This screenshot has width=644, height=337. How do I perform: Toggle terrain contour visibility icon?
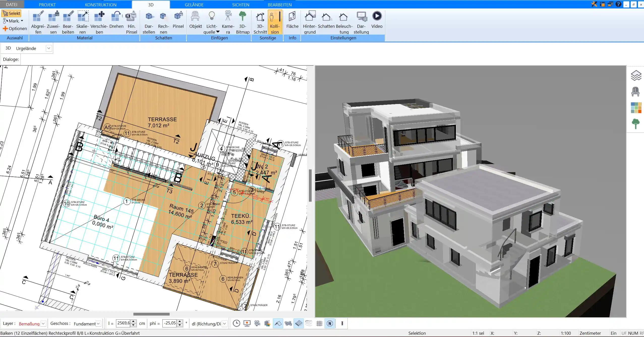click(309, 323)
